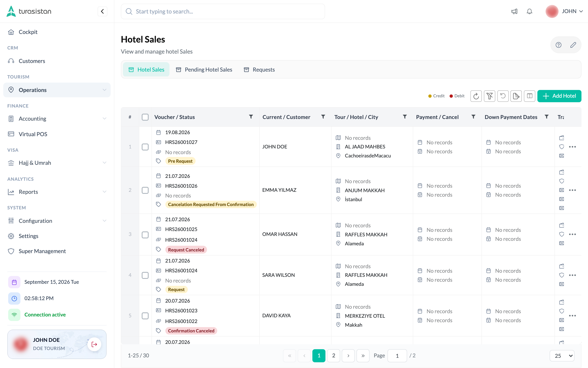Click the page number input box

pyautogui.click(x=397, y=356)
